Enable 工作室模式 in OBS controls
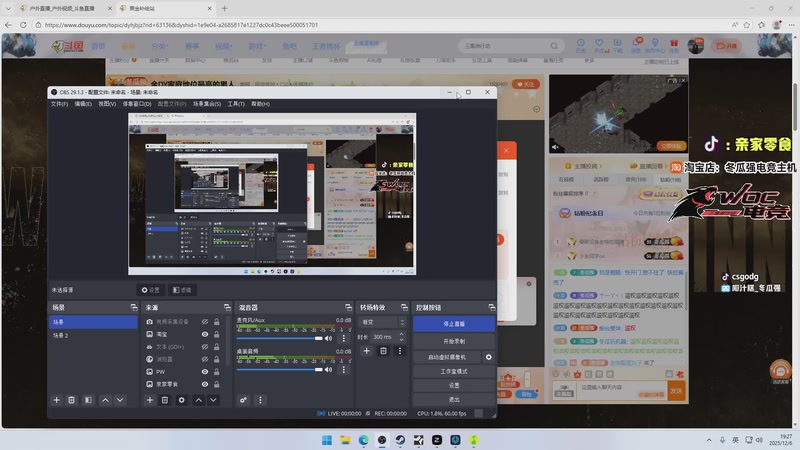Image resolution: width=800 pixels, height=450 pixels. [454, 371]
